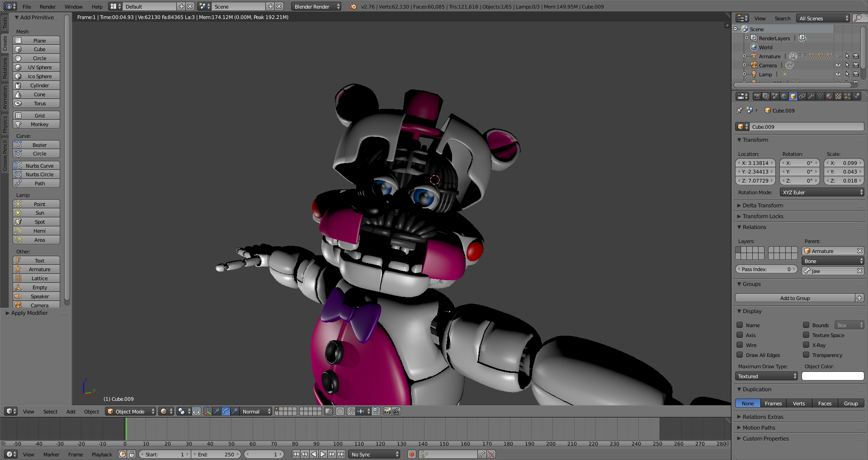The height and width of the screenshot is (460, 868).
Task: Clear the Jaw parent bone field
Action: 859,271
